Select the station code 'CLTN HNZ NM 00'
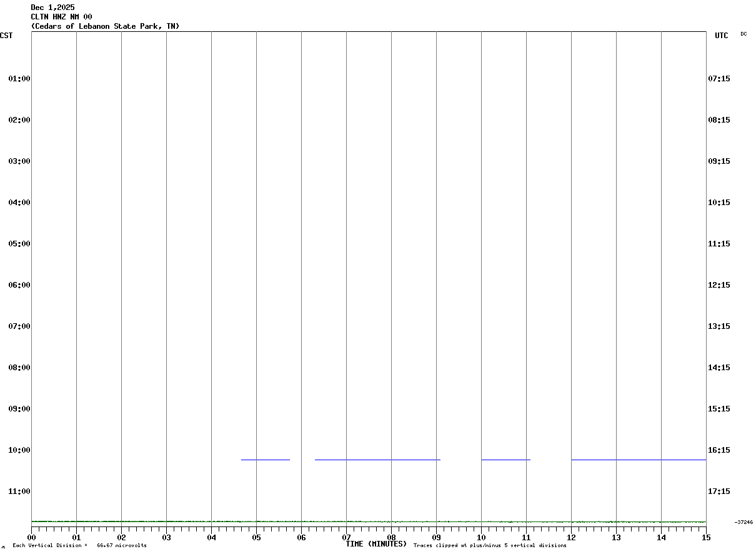This screenshot has width=756, height=554. 61,17
